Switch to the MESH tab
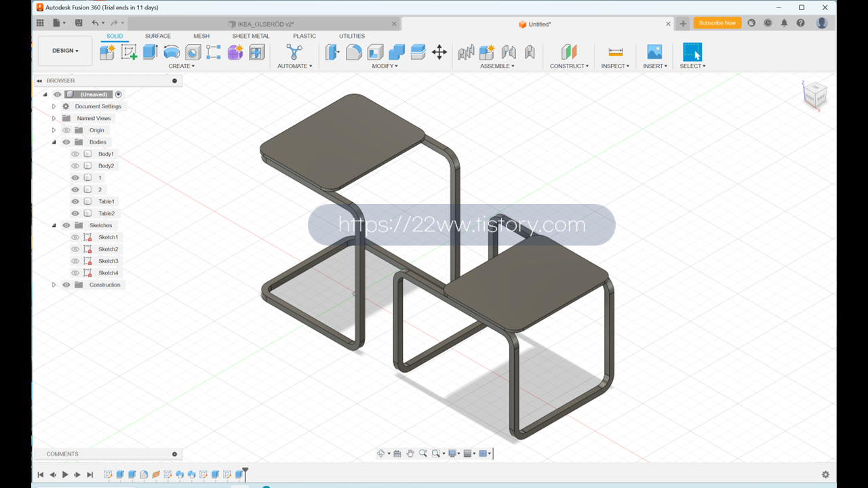This screenshot has height=488, width=868. coord(201,36)
